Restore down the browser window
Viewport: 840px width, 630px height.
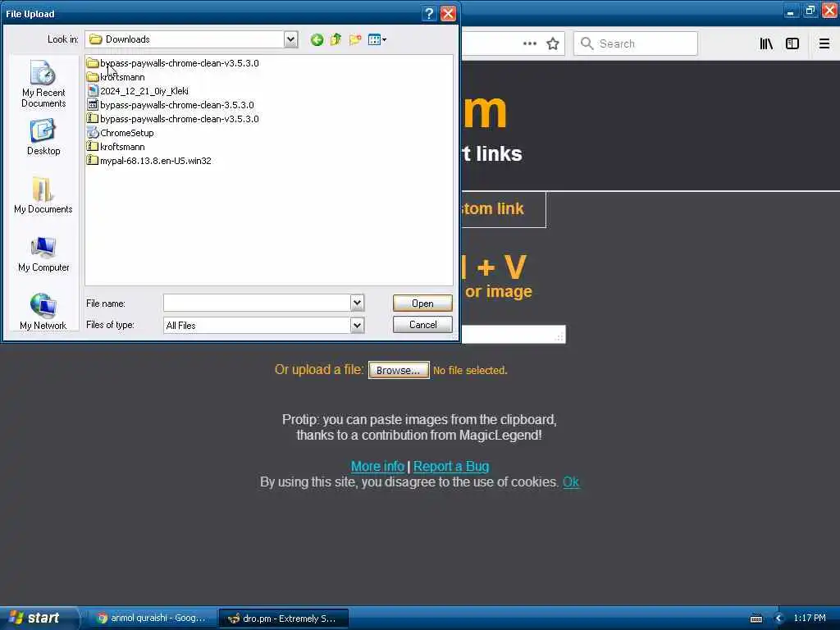coord(810,11)
